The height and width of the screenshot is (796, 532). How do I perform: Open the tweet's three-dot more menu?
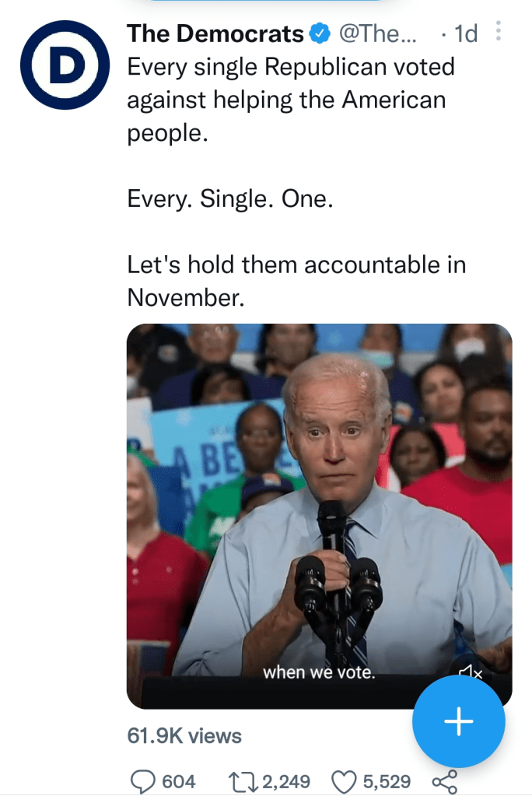tap(499, 32)
